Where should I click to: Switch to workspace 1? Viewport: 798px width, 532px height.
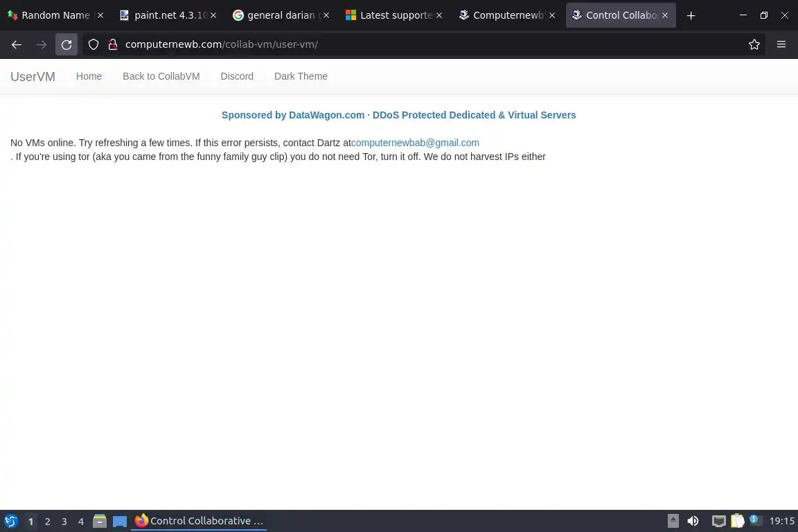click(x=31, y=522)
